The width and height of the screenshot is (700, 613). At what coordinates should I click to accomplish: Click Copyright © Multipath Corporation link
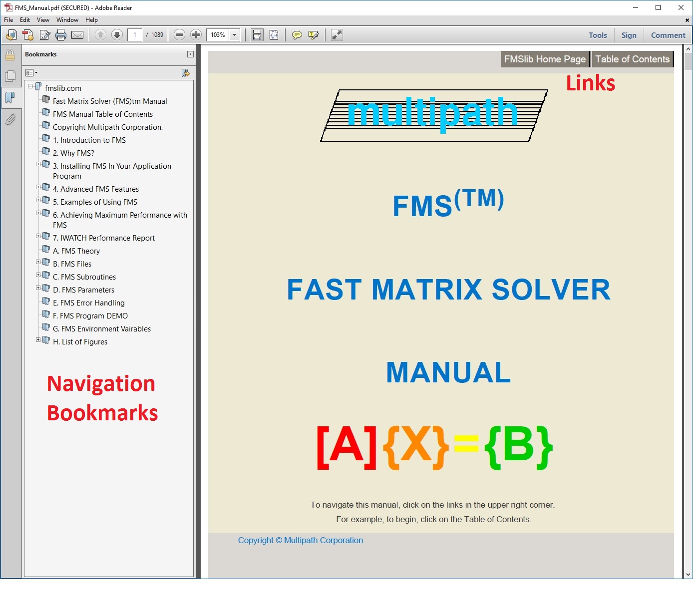(301, 540)
